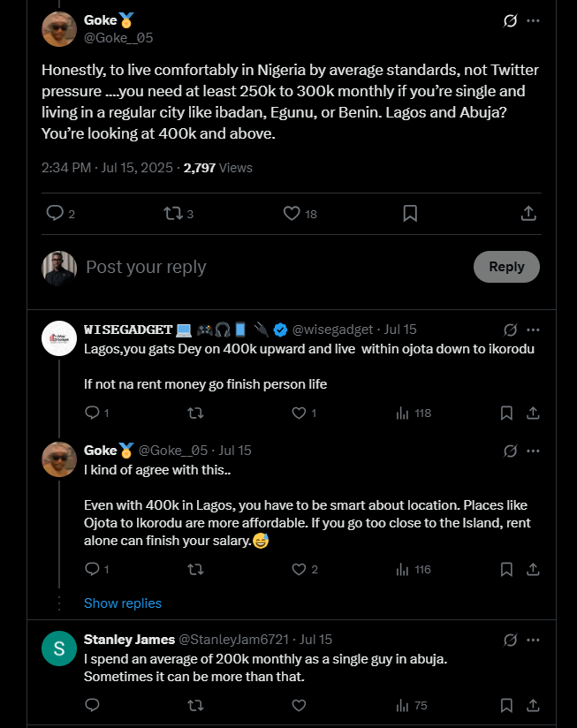Open the reply composer via the comment icon
Viewport: 577px width, 728px height.
point(53,212)
